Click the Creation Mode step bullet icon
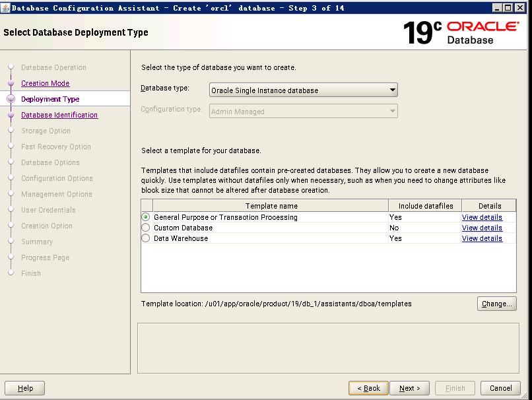The width and height of the screenshot is (532, 400). (11, 83)
